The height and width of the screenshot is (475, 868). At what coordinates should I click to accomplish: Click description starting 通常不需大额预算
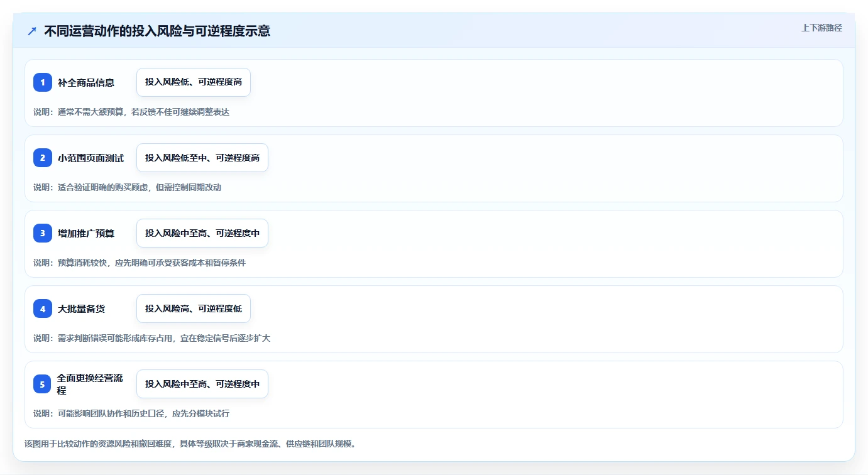[131, 112]
